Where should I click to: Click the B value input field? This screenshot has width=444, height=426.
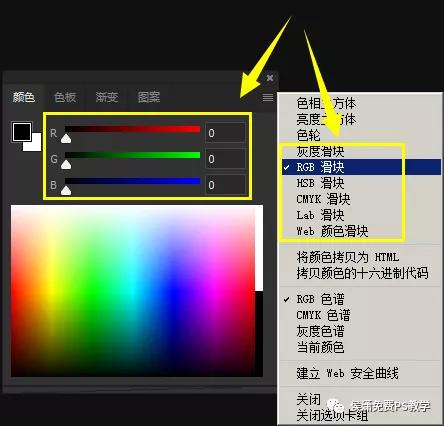[225, 185]
